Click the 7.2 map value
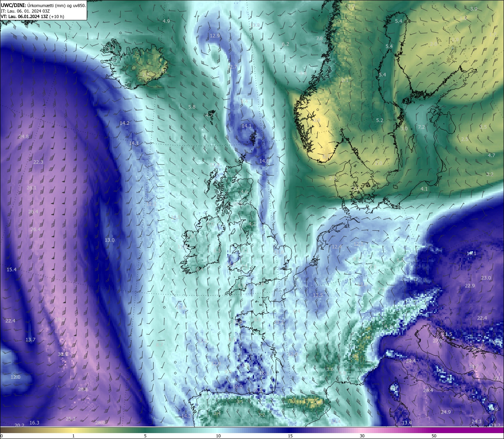The height and width of the screenshot is (439, 504). tap(421, 127)
